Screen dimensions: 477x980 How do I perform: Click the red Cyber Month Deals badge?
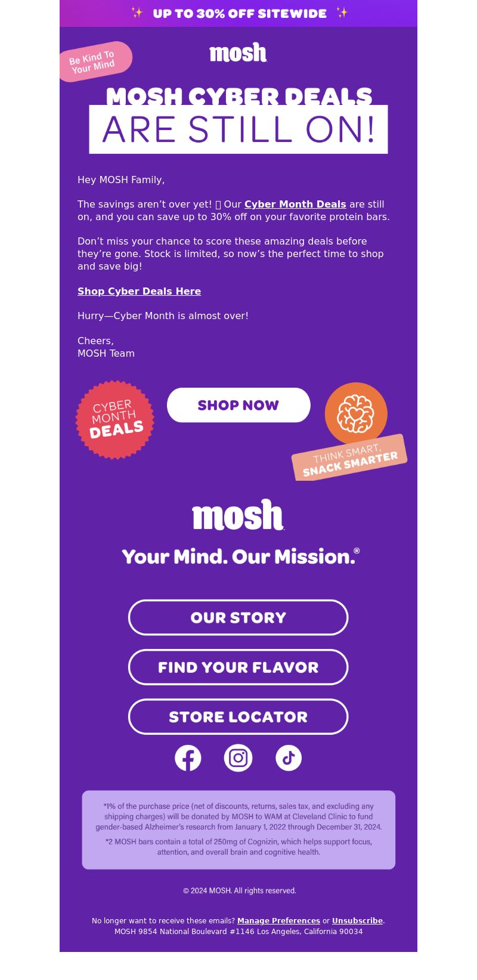coord(115,420)
